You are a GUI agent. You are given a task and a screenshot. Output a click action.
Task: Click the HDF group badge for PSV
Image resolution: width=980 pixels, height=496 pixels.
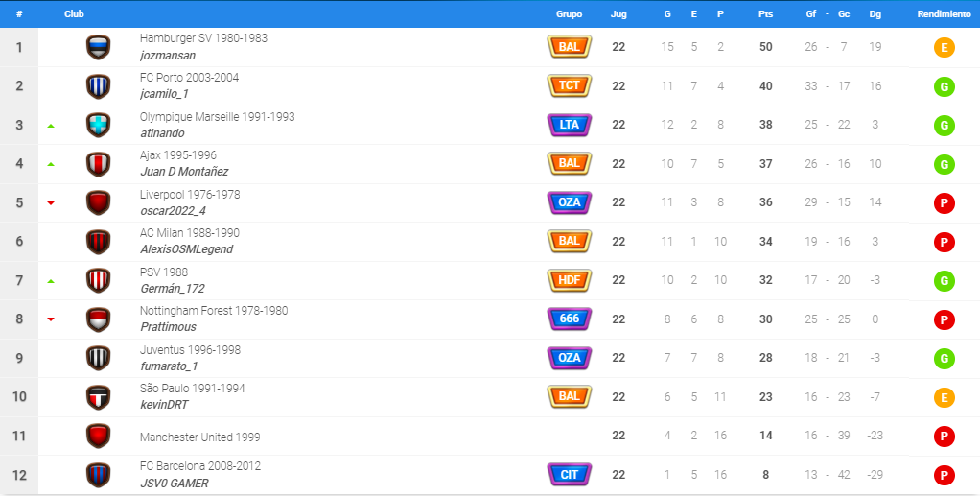point(570,280)
